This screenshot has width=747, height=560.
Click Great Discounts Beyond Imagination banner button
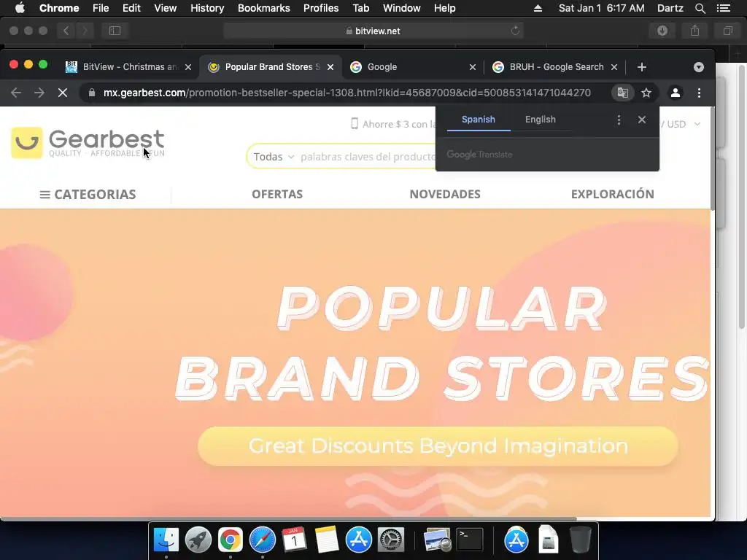click(x=438, y=446)
